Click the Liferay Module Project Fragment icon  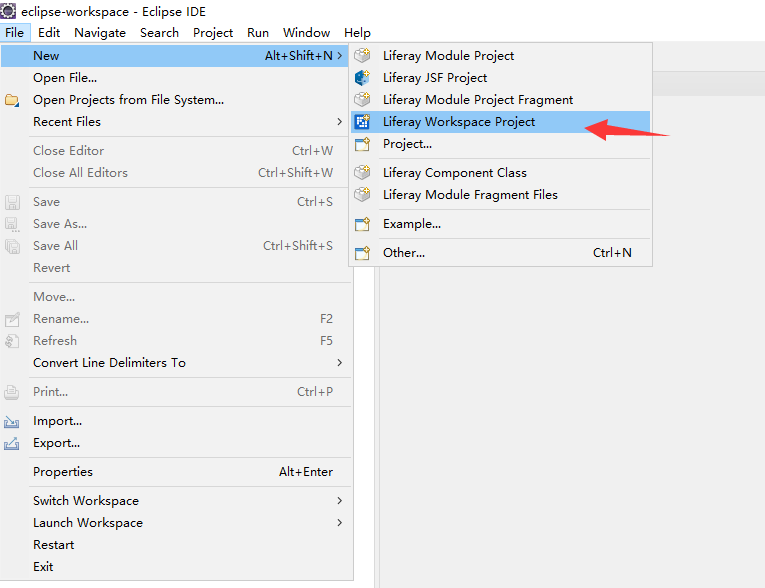pyautogui.click(x=362, y=100)
